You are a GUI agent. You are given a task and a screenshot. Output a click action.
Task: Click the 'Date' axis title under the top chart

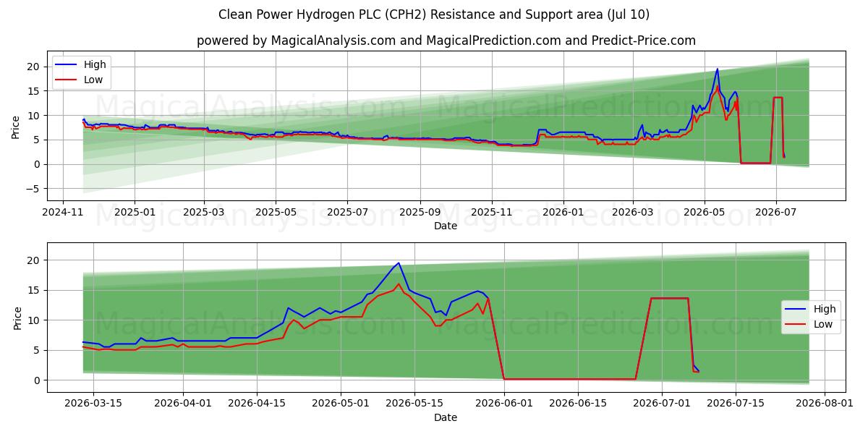(x=446, y=226)
